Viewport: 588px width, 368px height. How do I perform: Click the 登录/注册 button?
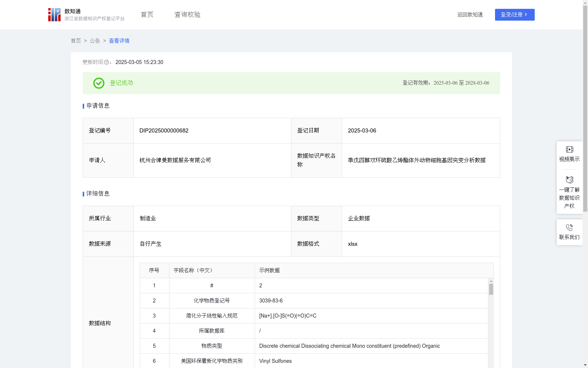pyautogui.click(x=514, y=15)
